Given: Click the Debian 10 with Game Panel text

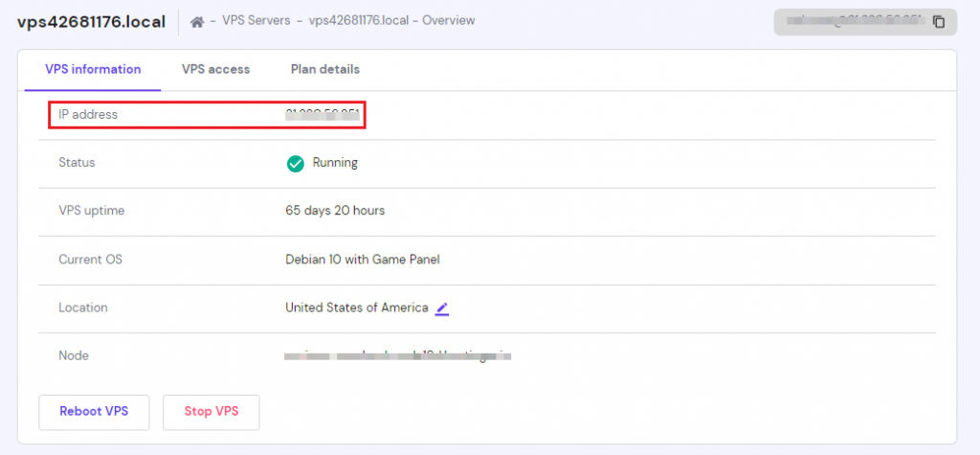Looking at the screenshot, I should pos(362,260).
